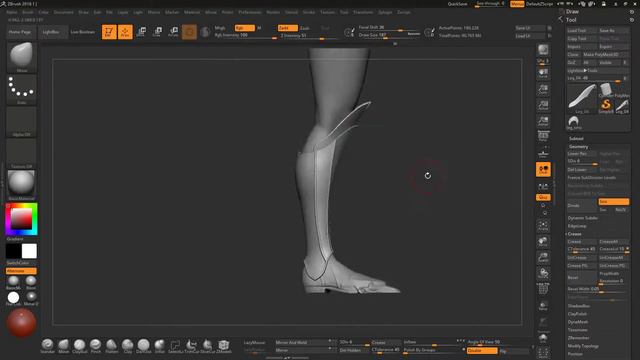Expand ShadowBox section

[579, 306]
